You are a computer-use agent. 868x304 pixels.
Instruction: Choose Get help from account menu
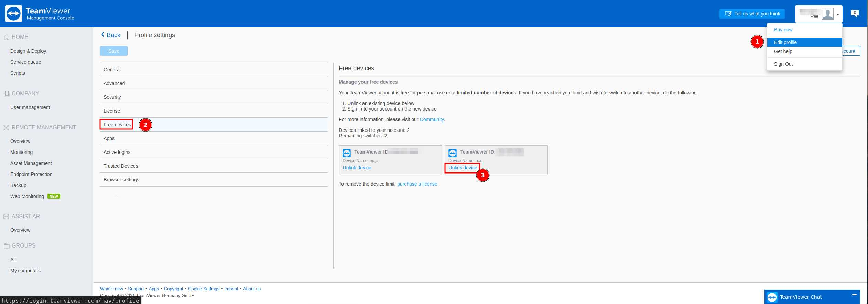pyautogui.click(x=805, y=51)
